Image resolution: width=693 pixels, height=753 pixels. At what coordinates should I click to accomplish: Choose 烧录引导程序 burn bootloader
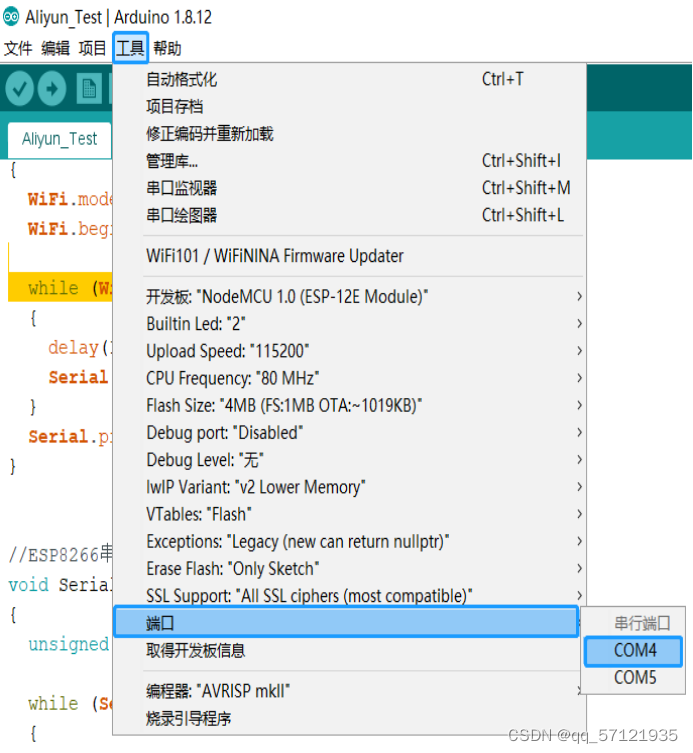tap(349, 719)
